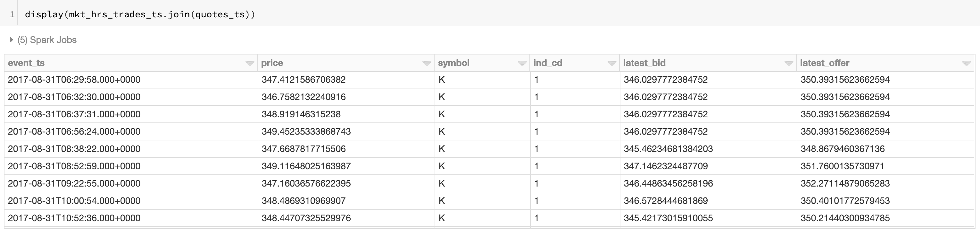The width and height of the screenshot is (980, 234).
Task: Select price cell 349.45235333868743
Action: (x=306, y=132)
